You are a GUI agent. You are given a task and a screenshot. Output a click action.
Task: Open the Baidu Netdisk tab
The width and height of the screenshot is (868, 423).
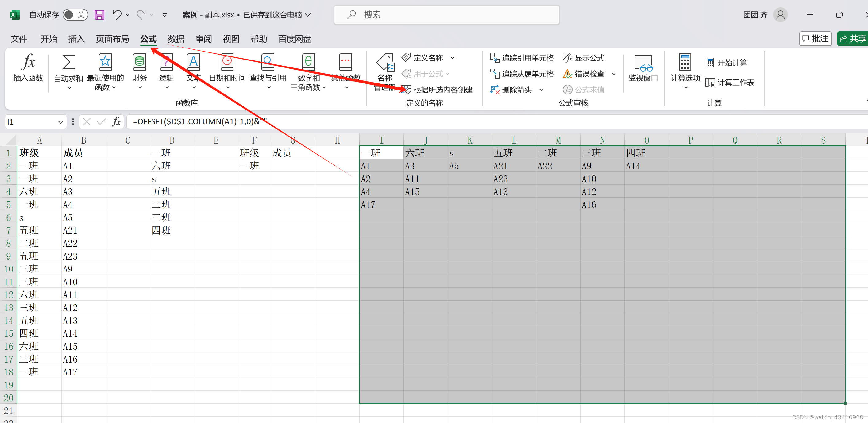295,39
